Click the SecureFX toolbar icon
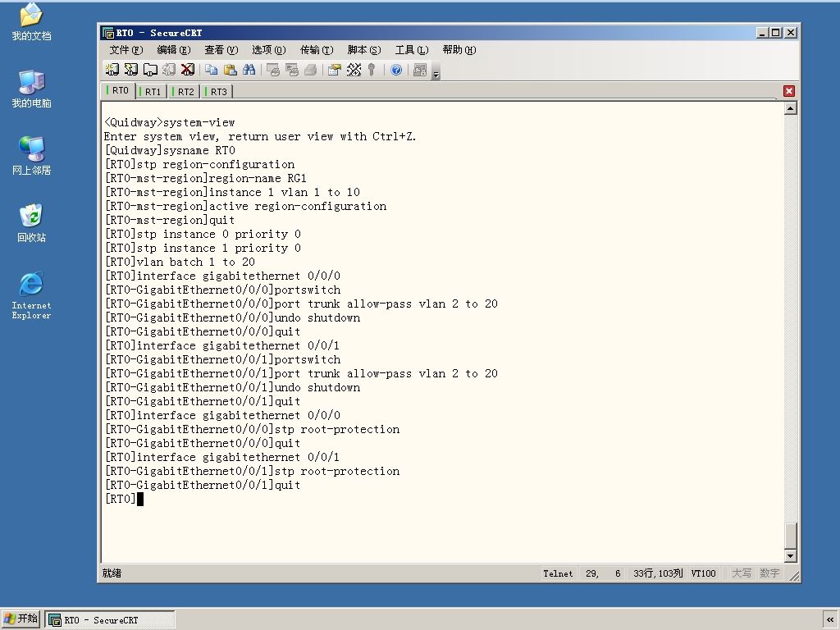 click(x=421, y=70)
